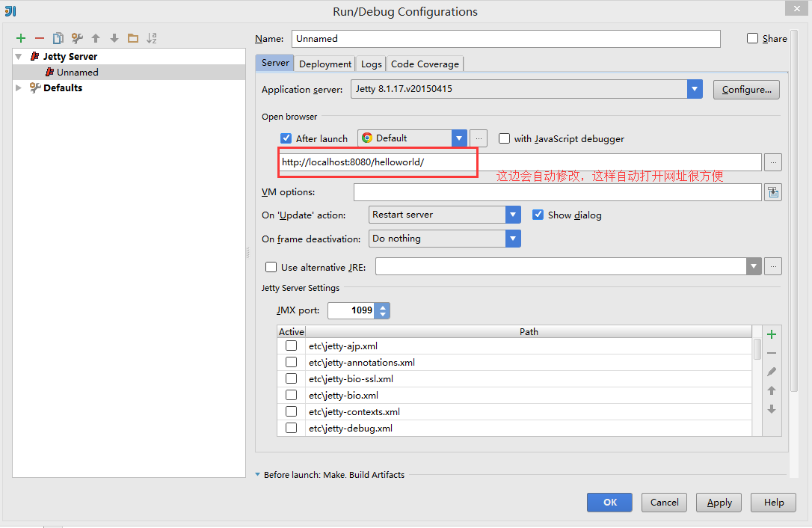Click the OK button
812x528 pixels.
point(609,502)
